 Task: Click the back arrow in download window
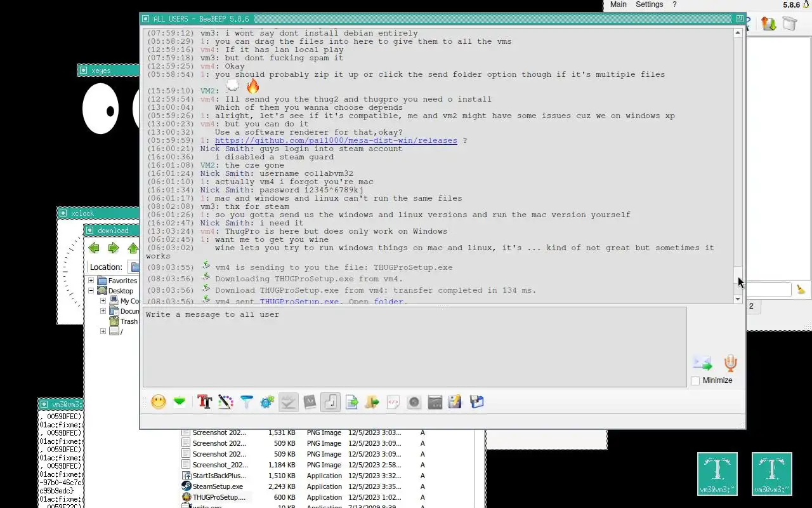point(94,248)
